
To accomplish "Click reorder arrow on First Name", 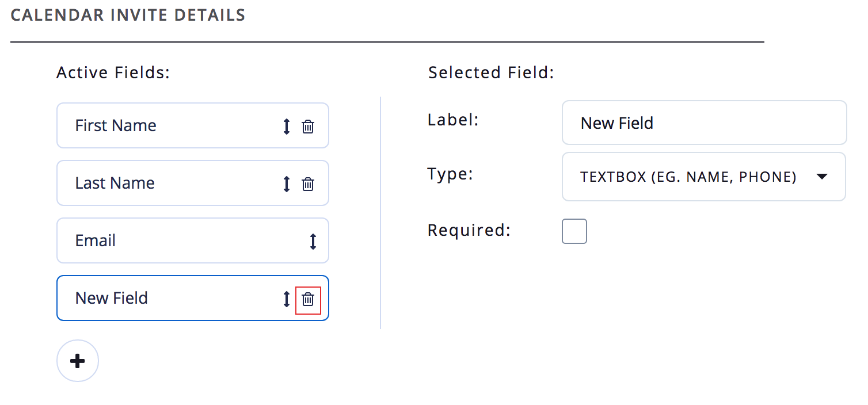I will click(287, 127).
